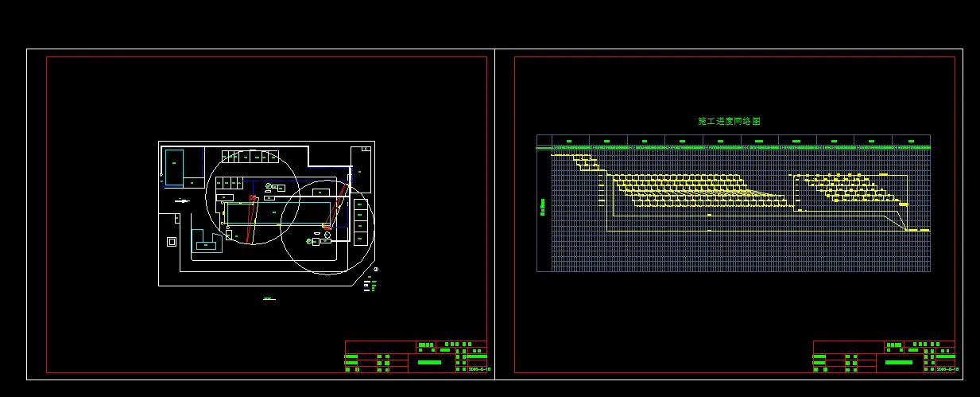980x397 pixels.
Task: Click the green caption below the site plan
Action: (x=269, y=299)
